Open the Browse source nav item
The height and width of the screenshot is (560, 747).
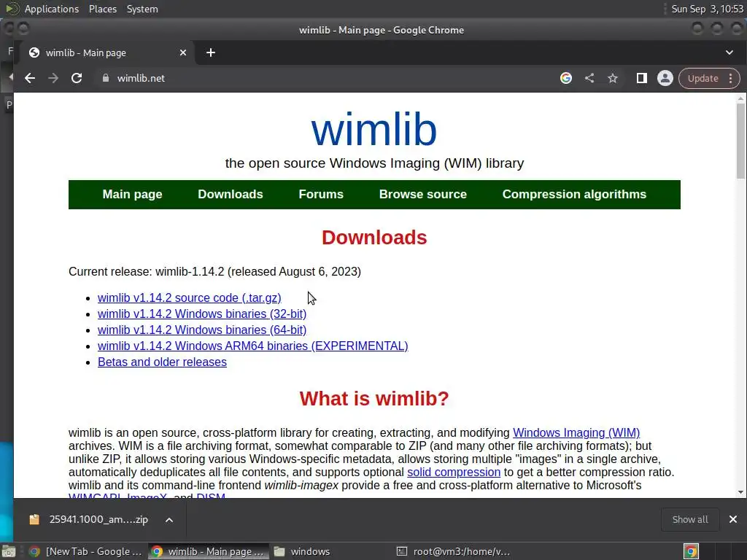click(423, 194)
